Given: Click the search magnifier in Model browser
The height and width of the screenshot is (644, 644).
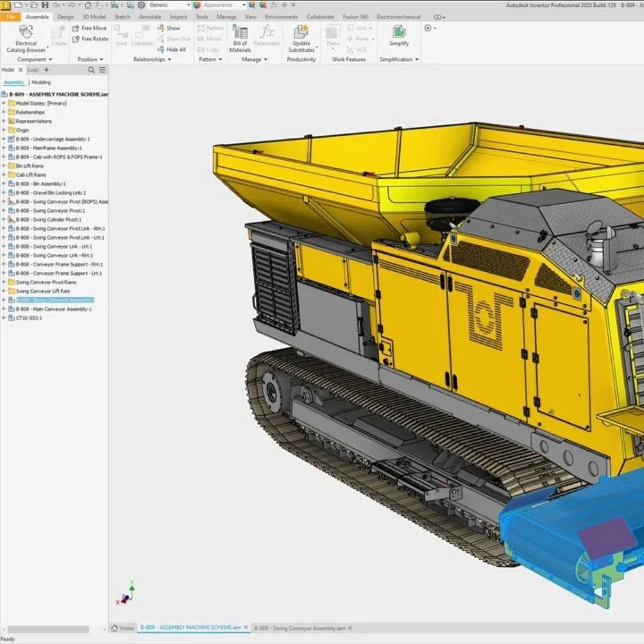Looking at the screenshot, I should click(x=91, y=70).
